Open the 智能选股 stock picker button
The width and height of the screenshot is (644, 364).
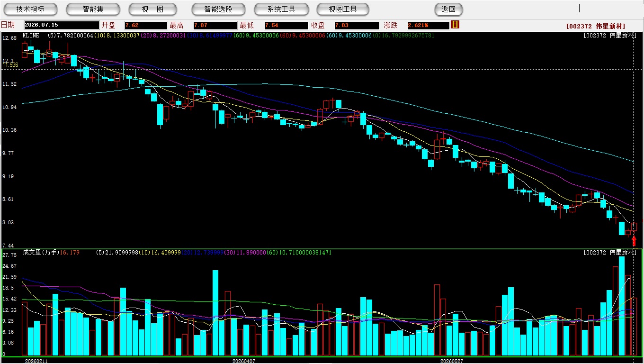[218, 9]
